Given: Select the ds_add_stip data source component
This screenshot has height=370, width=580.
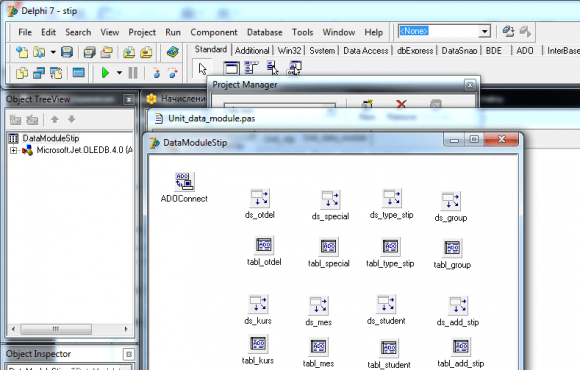Looking at the screenshot, I should click(x=458, y=305).
